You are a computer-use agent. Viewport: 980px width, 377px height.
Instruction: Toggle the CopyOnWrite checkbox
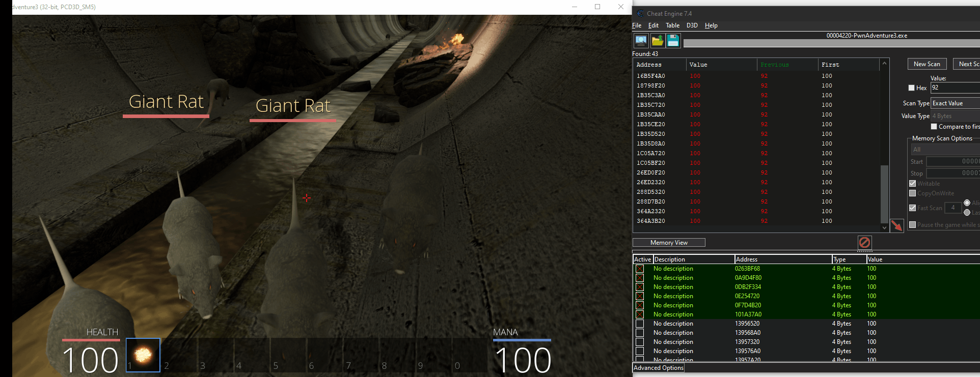point(912,193)
